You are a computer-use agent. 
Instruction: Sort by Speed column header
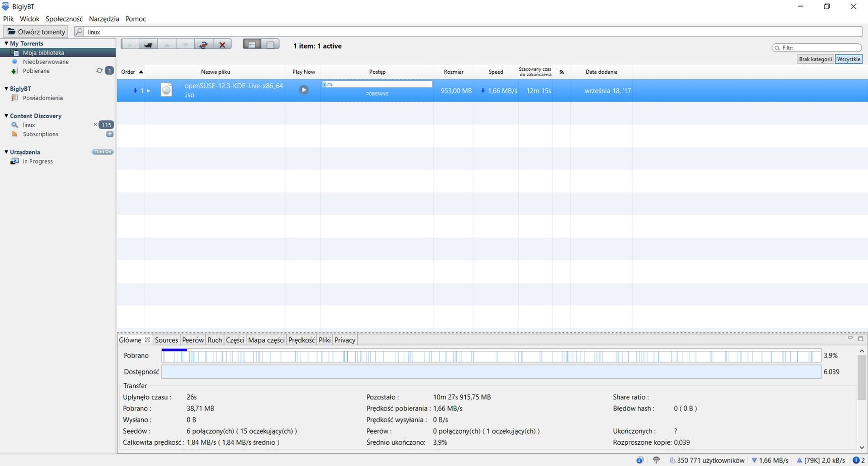pyautogui.click(x=496, y=72)
